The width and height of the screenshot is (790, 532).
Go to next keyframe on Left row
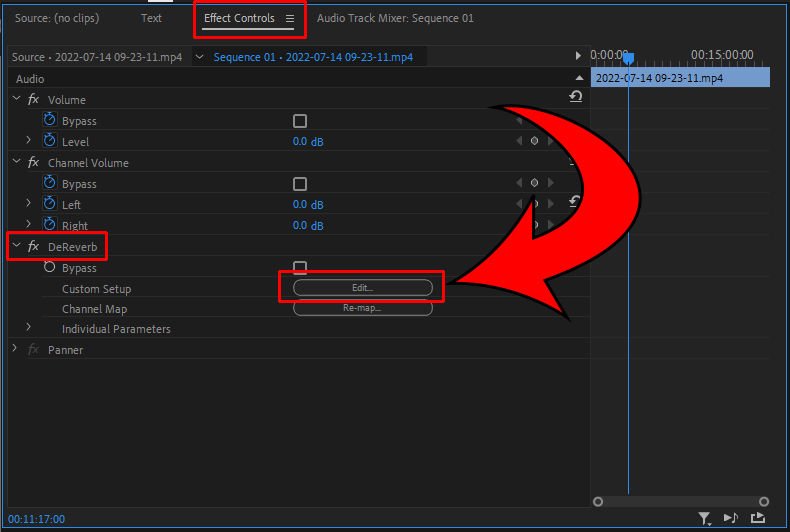[x=551, y=204]
